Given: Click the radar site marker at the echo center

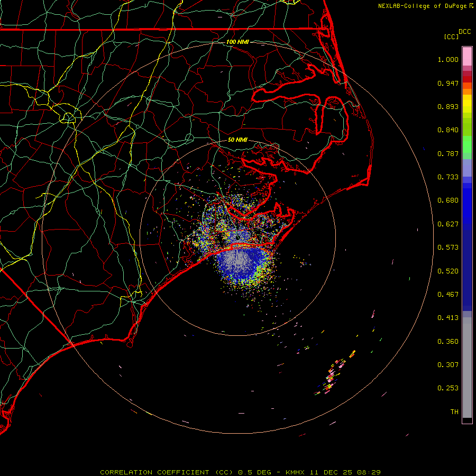Looking at the screenshot, I should pyautogui.click(x=237, y=237).
